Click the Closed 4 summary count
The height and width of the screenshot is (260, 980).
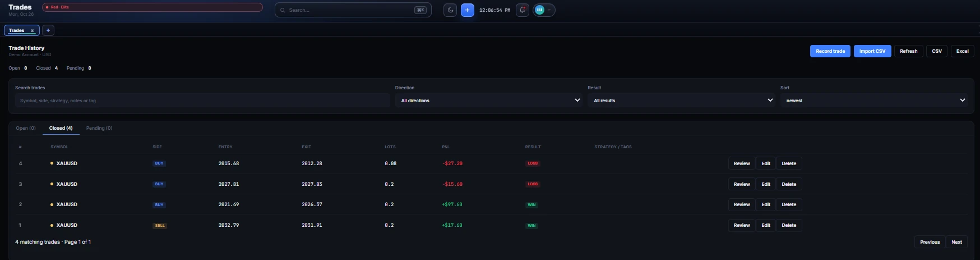[47, 68]
